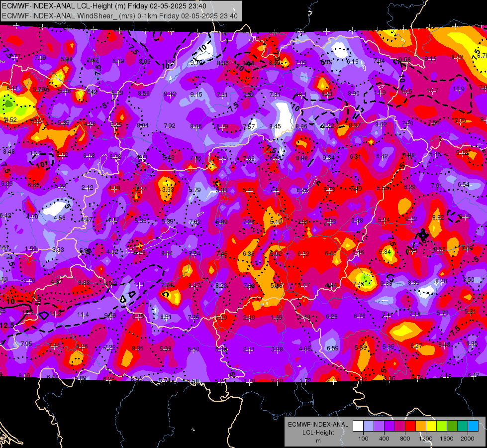Click the grid value '6.08'
487x448 pixels.
click(89, 155)
